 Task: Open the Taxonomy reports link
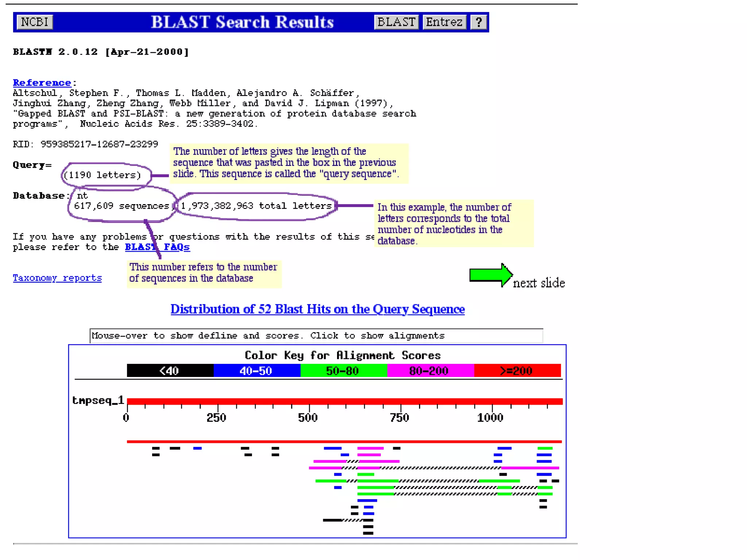point(57,278)
